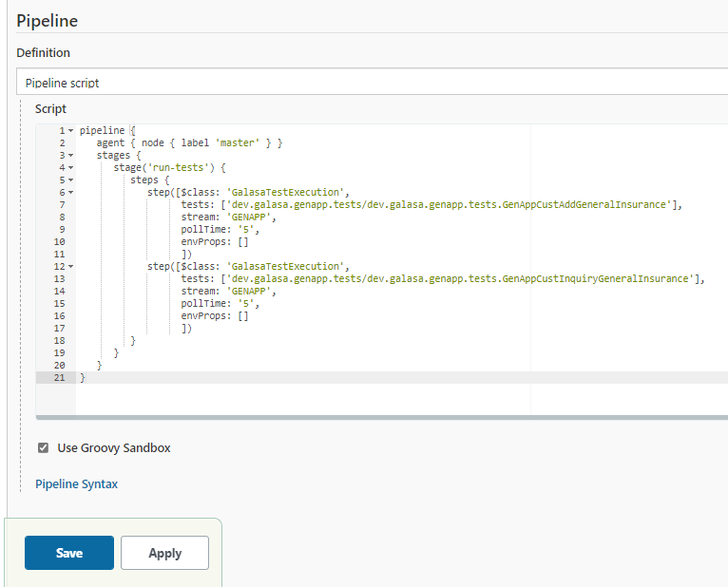The height and width of the screenshot is (587, 728).
Task: Collapse the stage('run-tests') block fold arrow
Action: click(71, 167)
